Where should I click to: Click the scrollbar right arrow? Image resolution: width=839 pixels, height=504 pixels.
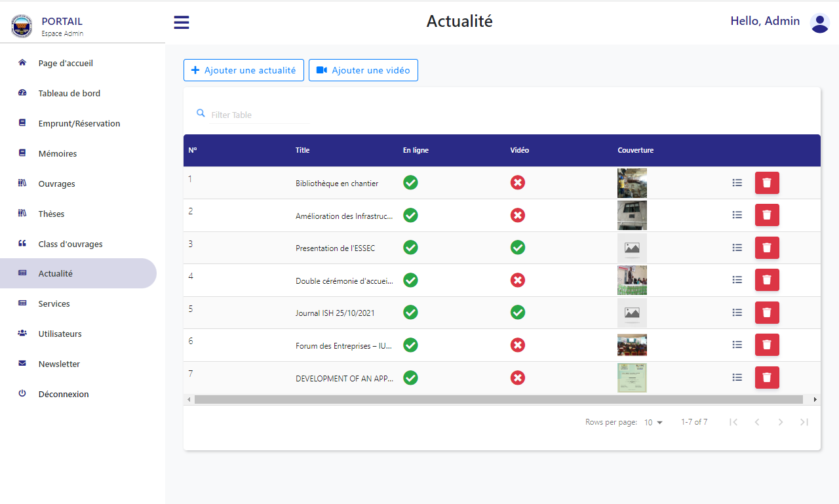tap(815, 399)
